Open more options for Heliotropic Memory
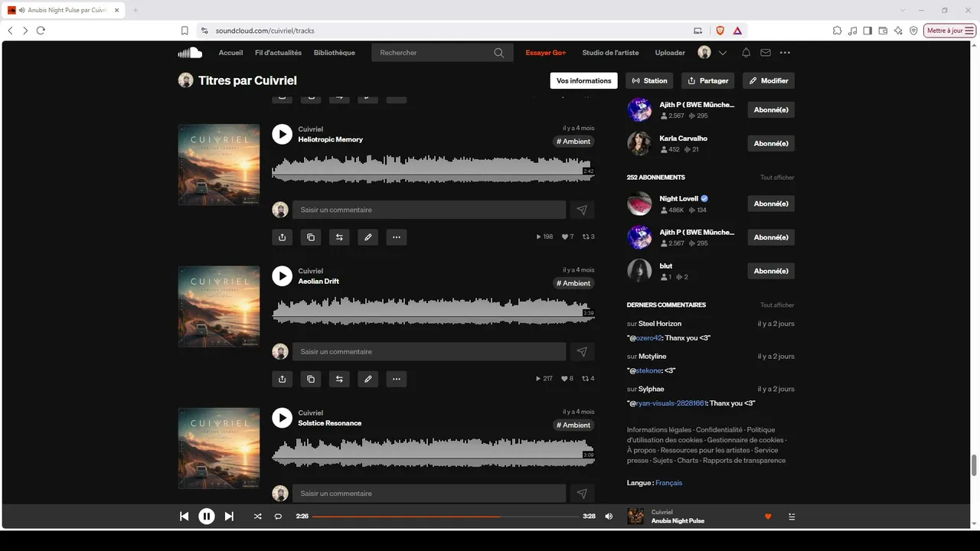This screenshot has width=980, height=551. 397,237
